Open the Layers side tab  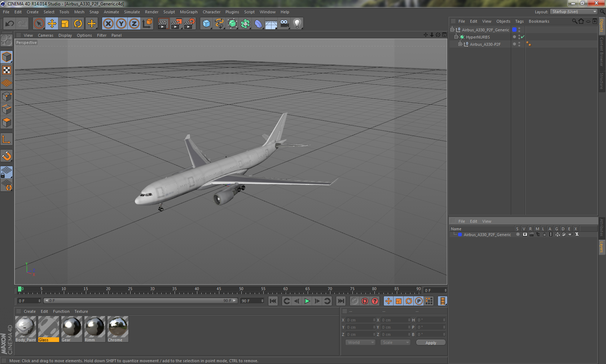[601, 247]
